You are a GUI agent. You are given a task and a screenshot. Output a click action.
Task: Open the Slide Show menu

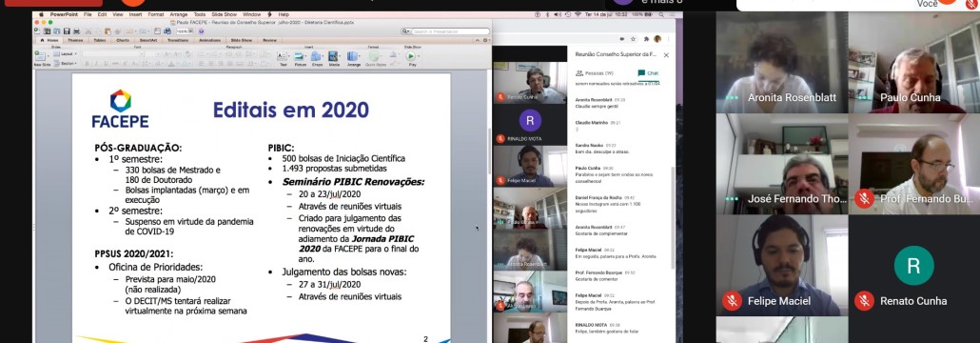224,14
